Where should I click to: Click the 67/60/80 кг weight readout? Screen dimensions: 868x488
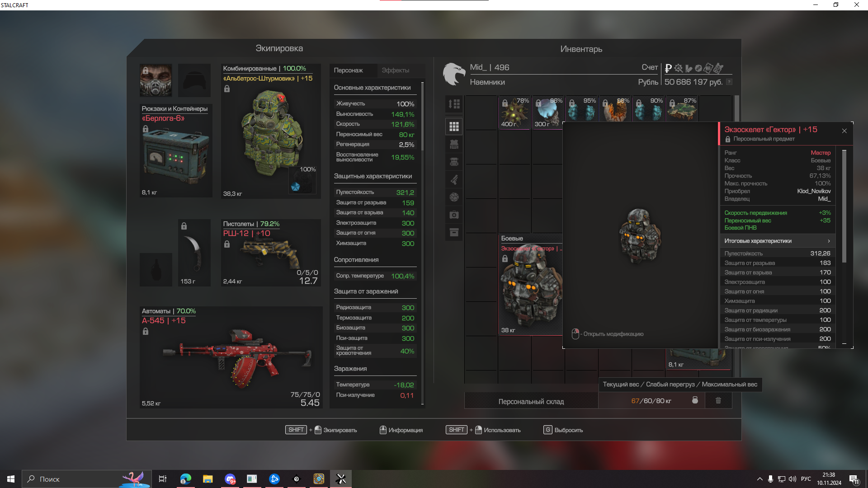[651, 401]
